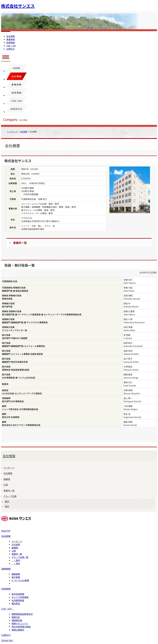Click the footer 社内教育制度 link
Image resolution: width=158 pixels, height=644 pixels.
coord(18,600)
